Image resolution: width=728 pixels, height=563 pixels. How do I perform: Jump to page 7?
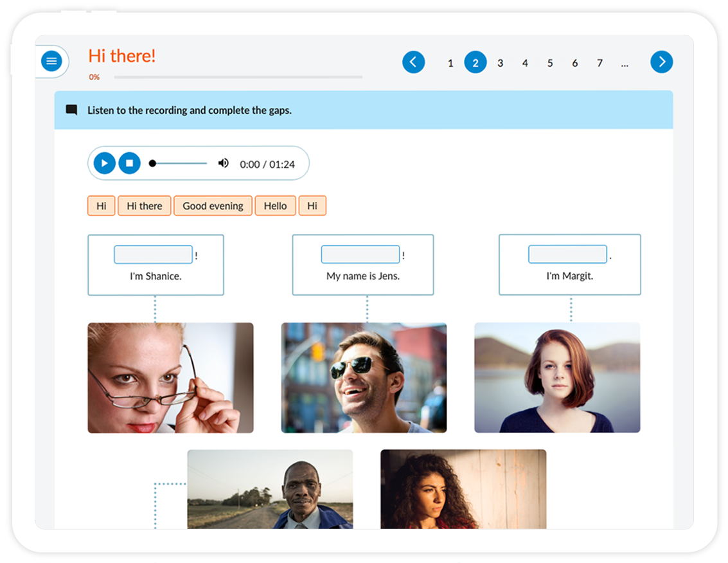click(x=599, y=63)
